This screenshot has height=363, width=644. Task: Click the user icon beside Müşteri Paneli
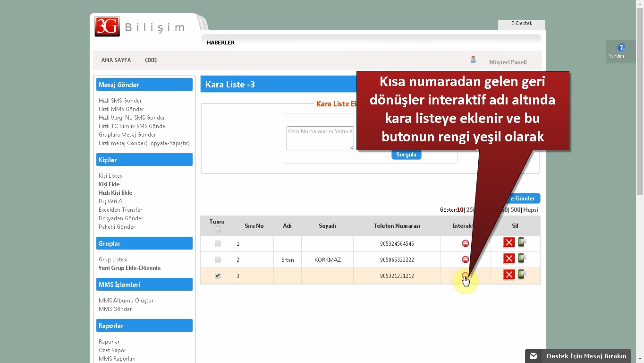click(x=473, y=60)
